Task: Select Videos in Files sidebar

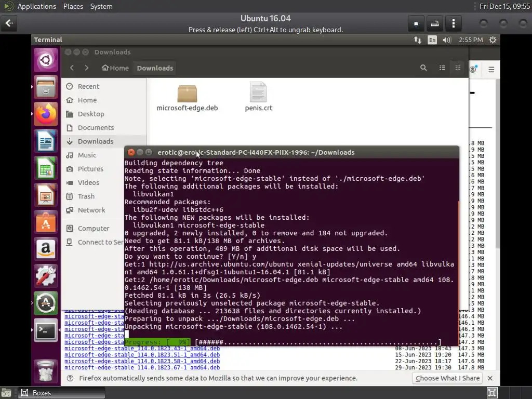Action: (93, 182)
